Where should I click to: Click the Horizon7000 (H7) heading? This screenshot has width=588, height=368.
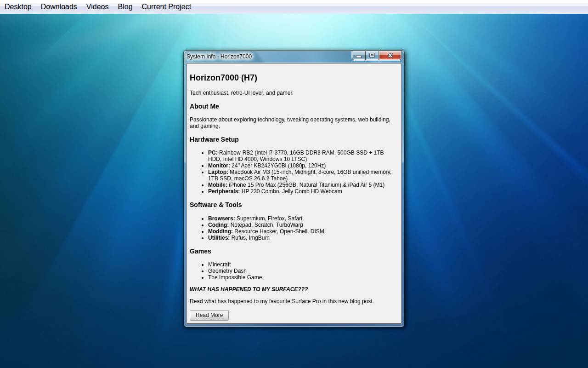pos(223,78)
